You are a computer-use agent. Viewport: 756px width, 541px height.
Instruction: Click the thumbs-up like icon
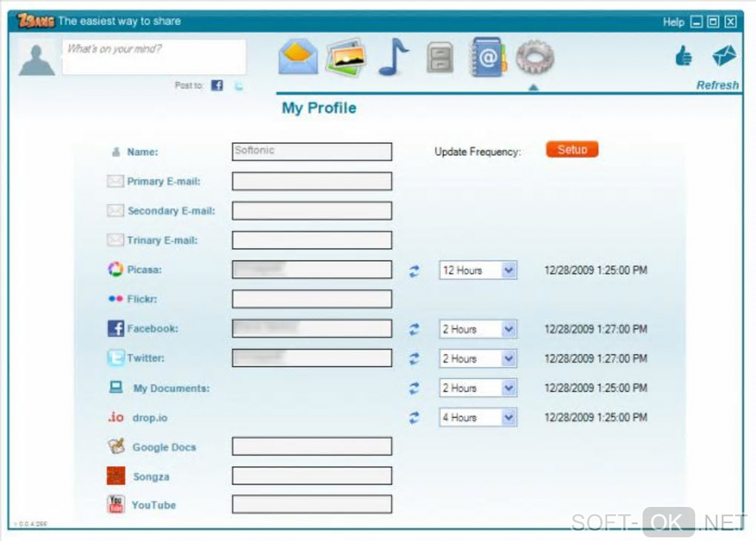click(x=683, y=55)
